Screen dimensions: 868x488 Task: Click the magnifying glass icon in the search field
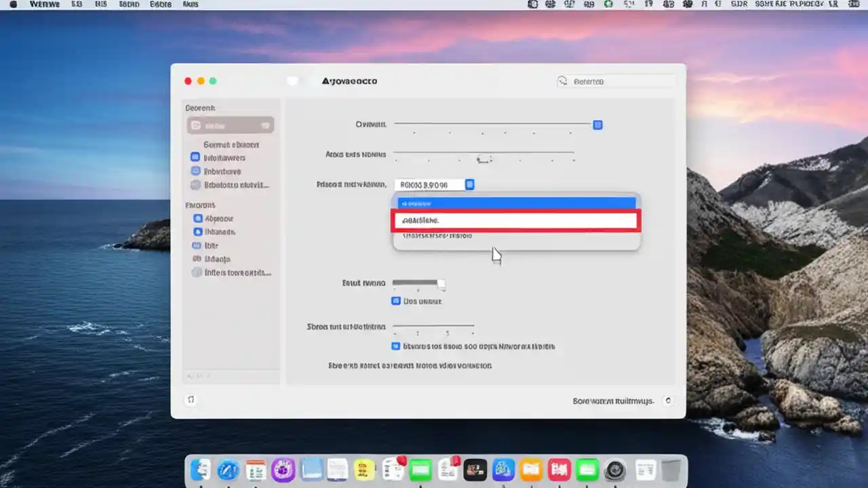563,81
